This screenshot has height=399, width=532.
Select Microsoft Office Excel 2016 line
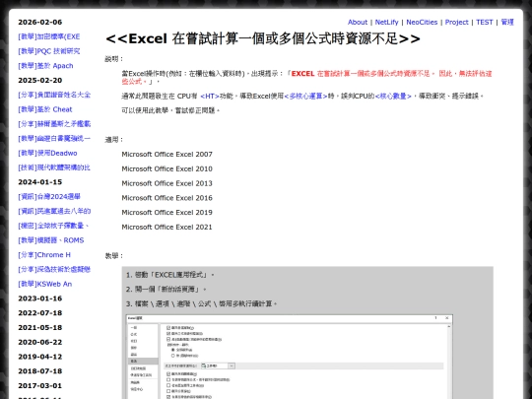pyautogui.click(x=166, y=198)
